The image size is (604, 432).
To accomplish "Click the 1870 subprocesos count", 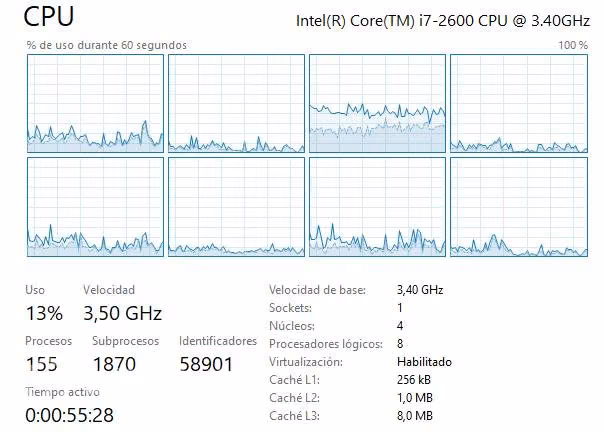I will [x=114, y=364].
